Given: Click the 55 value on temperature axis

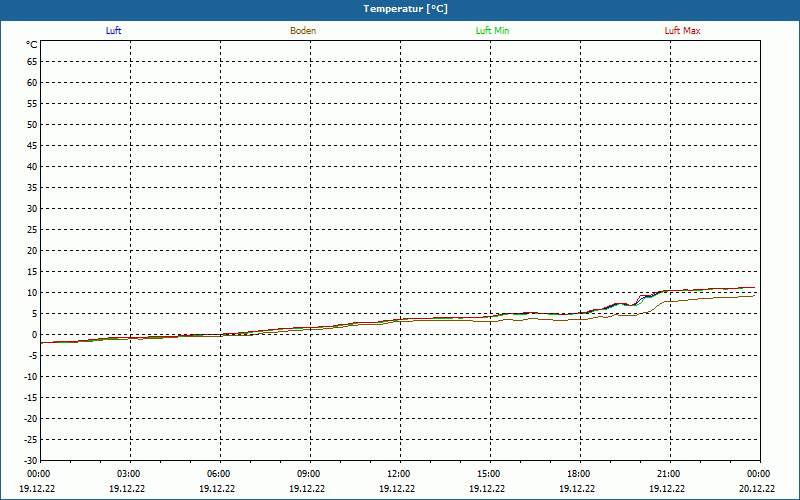Looking at the screenshot, I should coord(32,104).
